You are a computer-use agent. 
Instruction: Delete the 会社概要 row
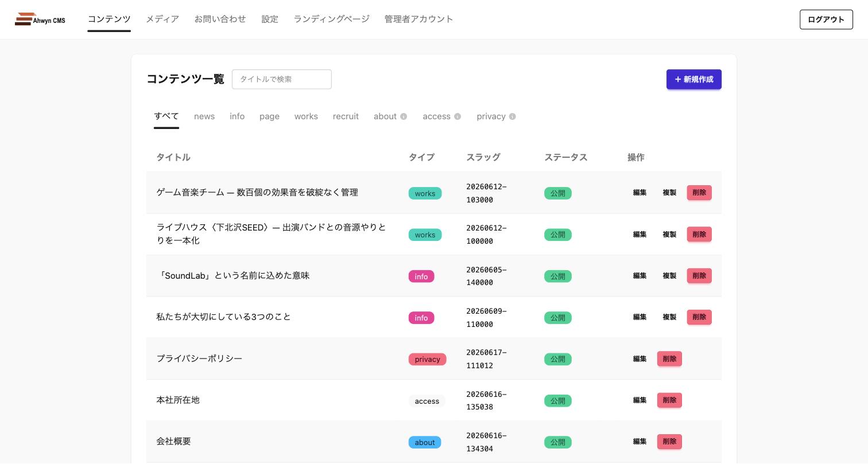pyautogui.click(x=669, y=442)
